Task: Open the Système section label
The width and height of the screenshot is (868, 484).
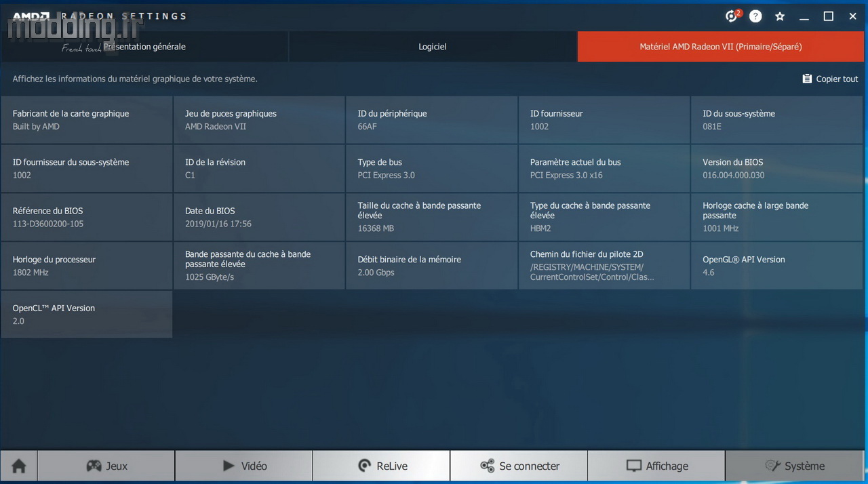Action: (x=805, y=466)
